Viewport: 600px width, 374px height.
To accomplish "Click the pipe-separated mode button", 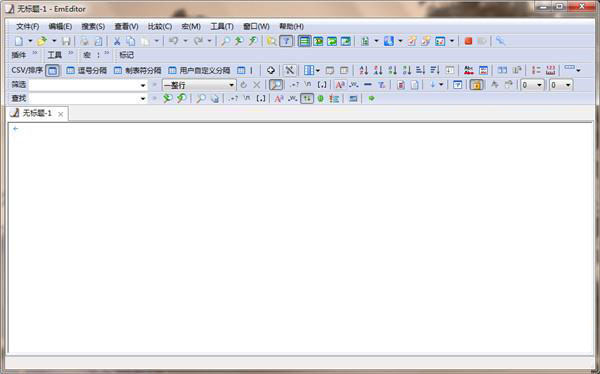I will point(245,70).
